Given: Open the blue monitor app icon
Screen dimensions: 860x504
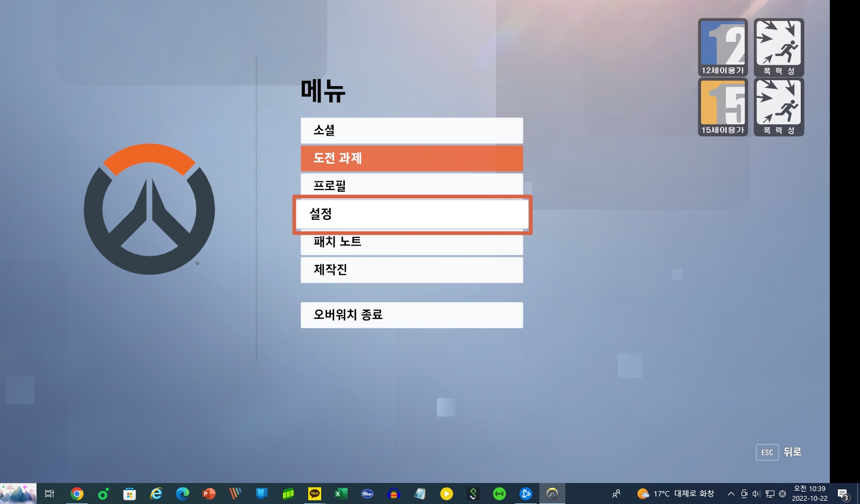Looking at the screenshot, I should (262, 494).
